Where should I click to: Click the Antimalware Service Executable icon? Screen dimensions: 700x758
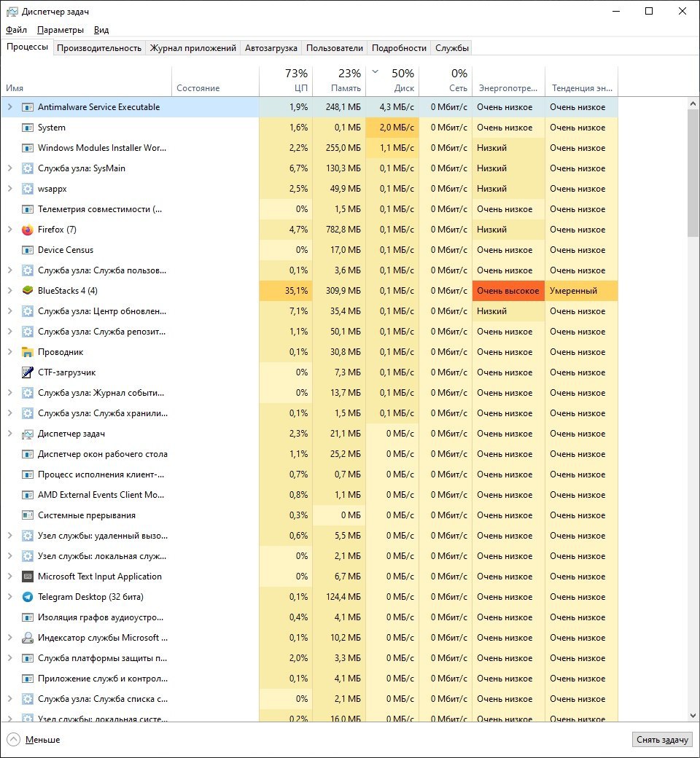[28, 107]
